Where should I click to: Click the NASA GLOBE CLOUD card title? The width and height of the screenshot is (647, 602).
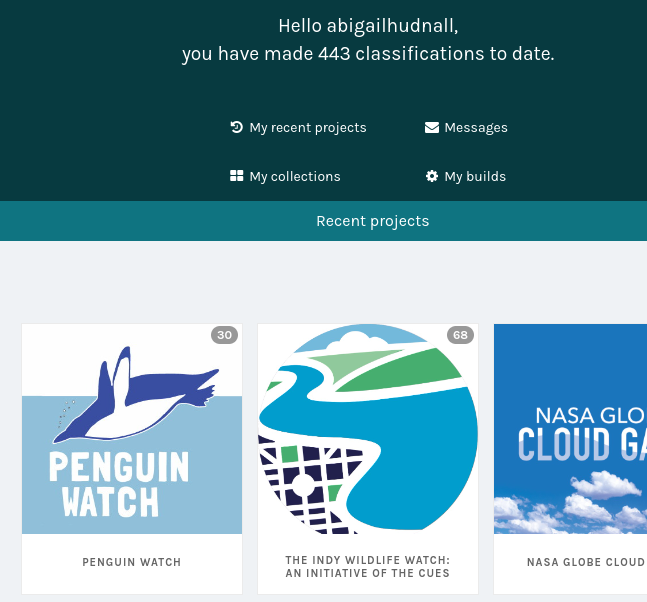click(586, 562)
